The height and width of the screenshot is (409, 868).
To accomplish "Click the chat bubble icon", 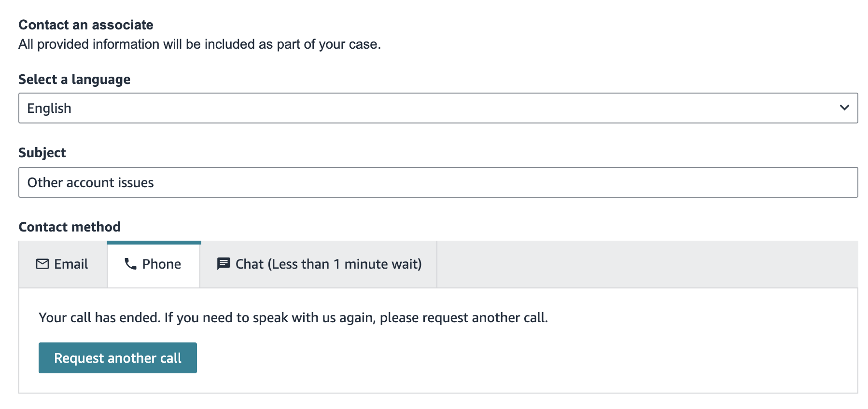I will point(224,264).
